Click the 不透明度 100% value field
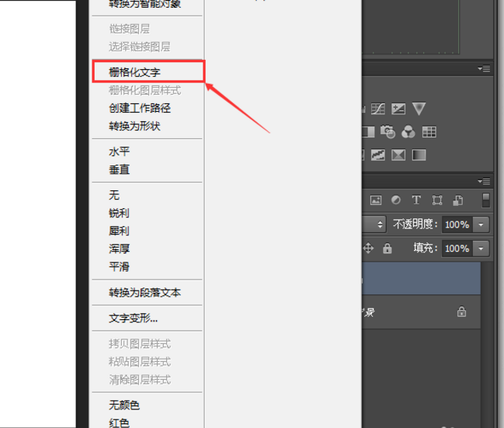This screenshot has height=428, width=504. tap(457, 224)
